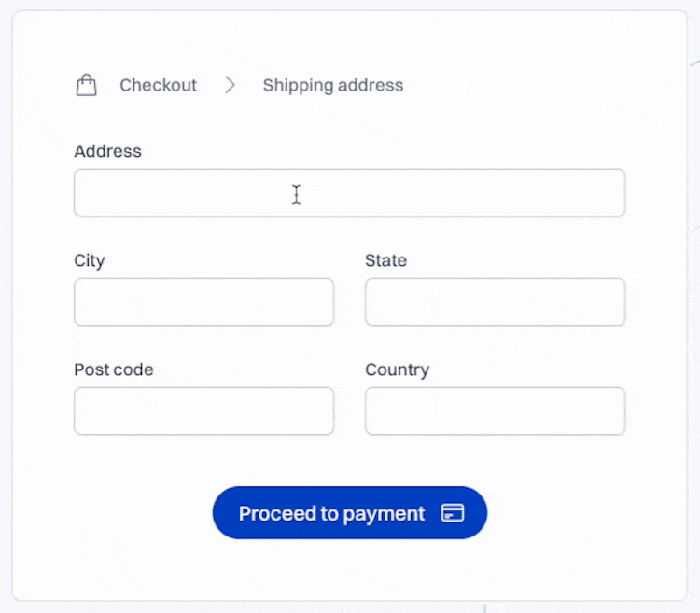This screenshot has height=613, width=700.
Task: Click the "Proceed to payment" button text
Action: 331,513
